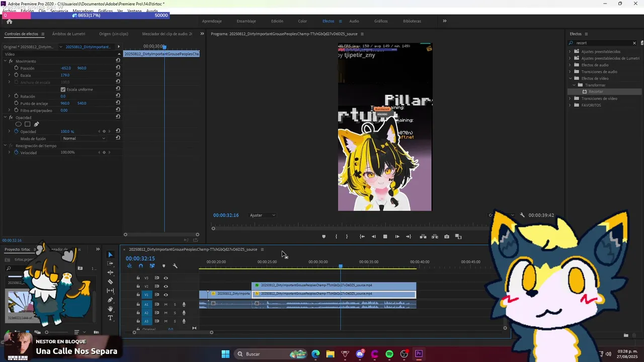This screenshot has height=362, width=644.
Task: Hide the V3 track output
Action: pos(166,278)
